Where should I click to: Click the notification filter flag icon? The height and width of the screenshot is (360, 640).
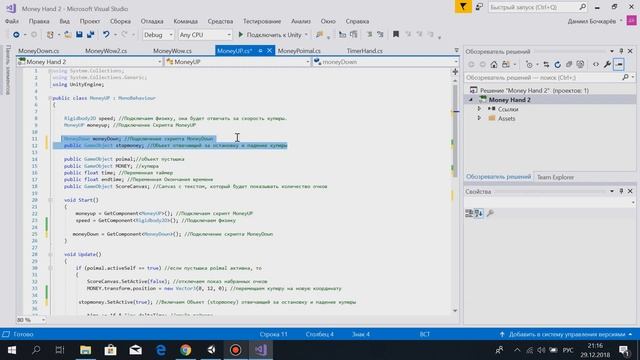(x=463, y=7)
